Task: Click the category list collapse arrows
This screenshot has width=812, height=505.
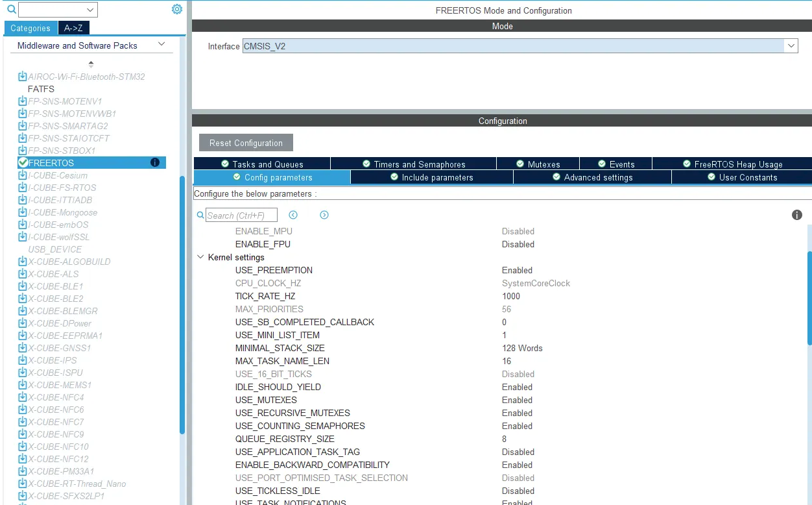Action: pyautogui.click(x=91, y=64)
